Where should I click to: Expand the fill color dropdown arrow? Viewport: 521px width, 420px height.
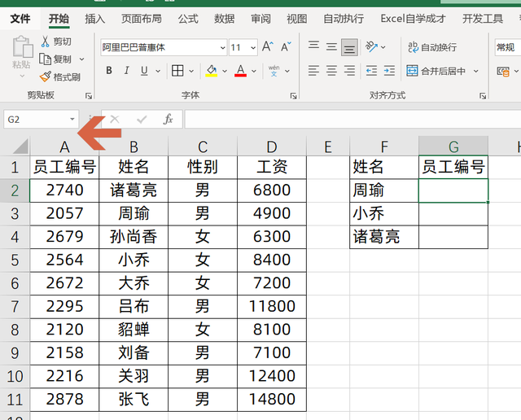[225, 71]
